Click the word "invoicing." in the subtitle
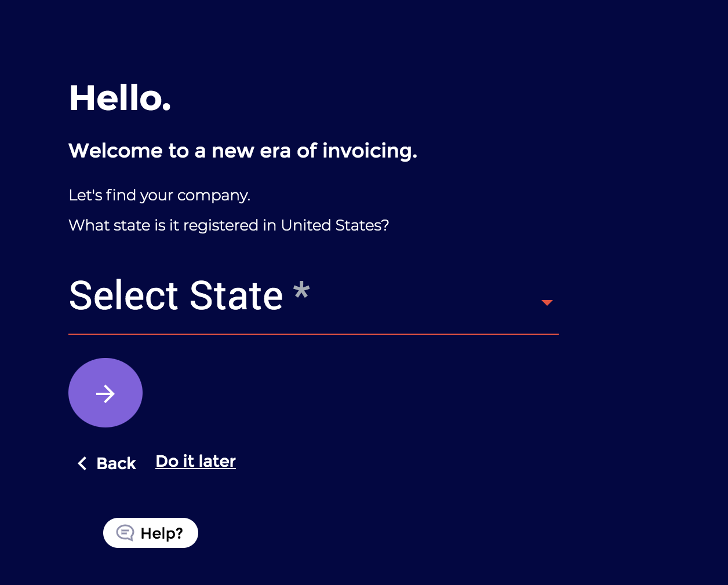 (369, 151)
